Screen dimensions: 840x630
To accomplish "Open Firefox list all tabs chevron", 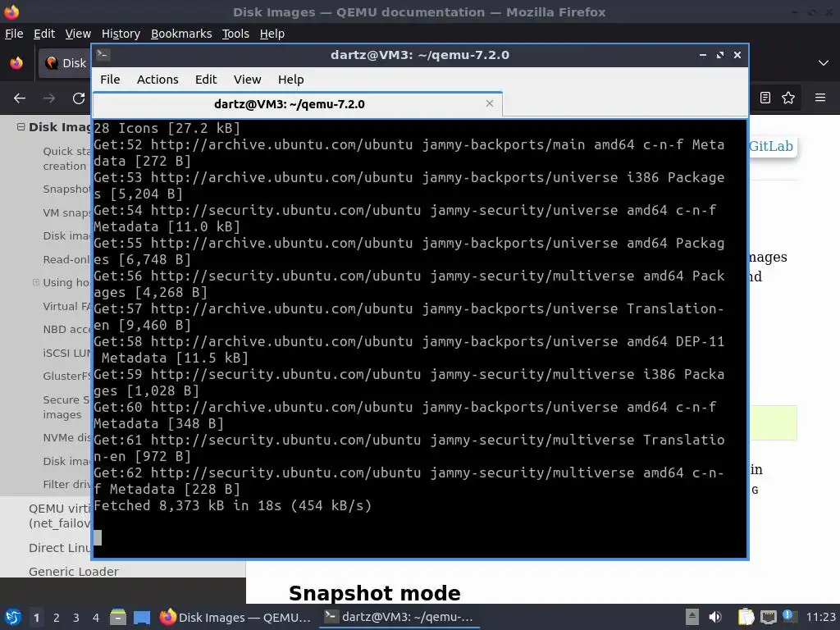I will [x=824, y=62].
